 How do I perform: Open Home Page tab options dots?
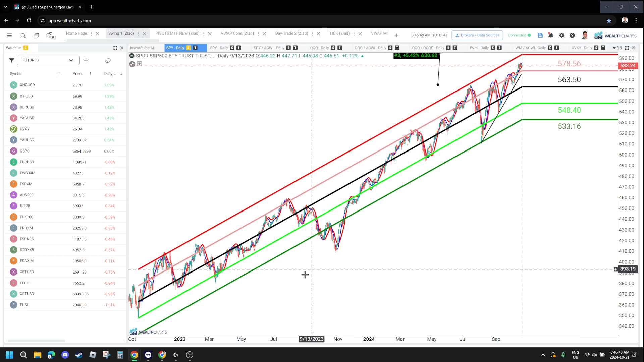[91, 34]
